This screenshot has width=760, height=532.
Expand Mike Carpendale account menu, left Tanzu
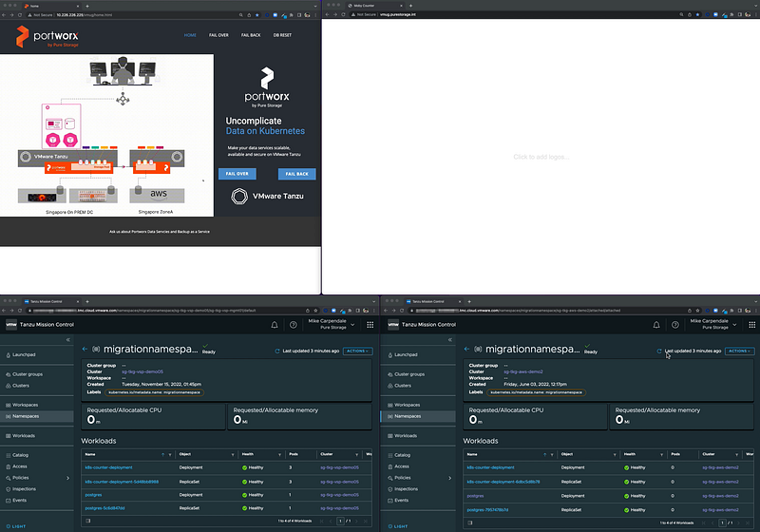[x=332, y=324]
